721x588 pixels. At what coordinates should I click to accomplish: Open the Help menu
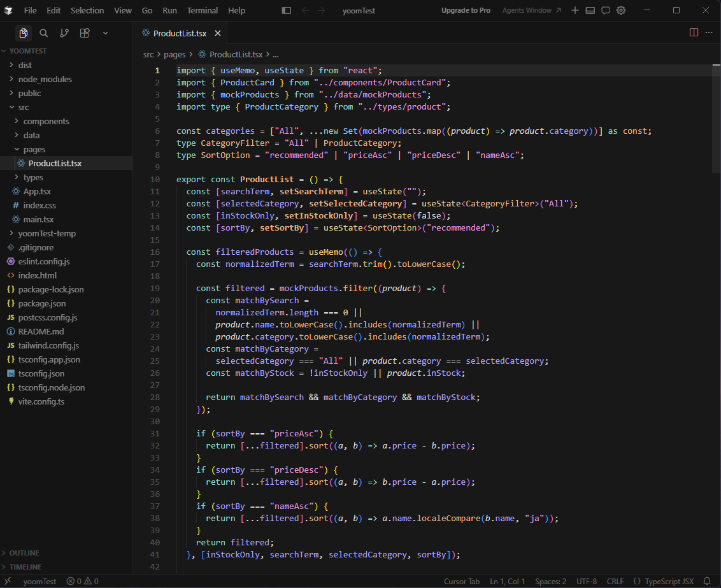(x=237, y=10)
